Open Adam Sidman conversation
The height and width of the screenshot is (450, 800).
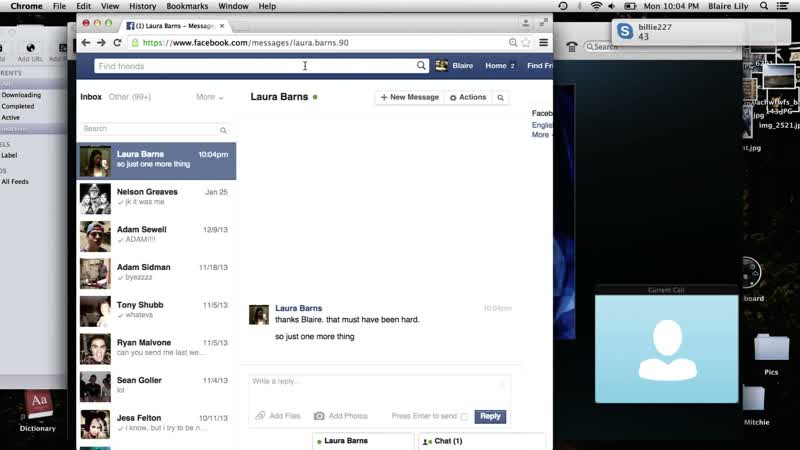[156, 274]
